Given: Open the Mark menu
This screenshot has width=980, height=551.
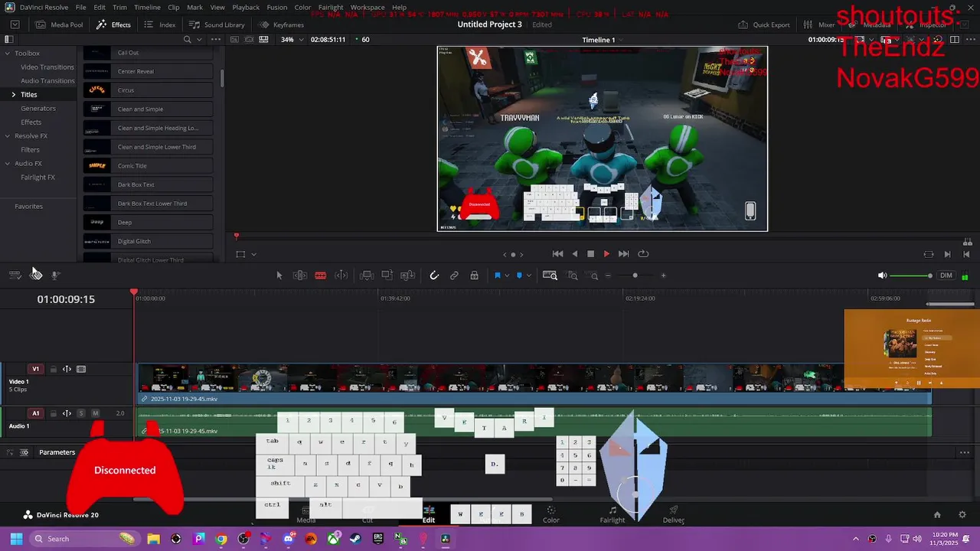Looking at the screenshot, I should 195,7.
